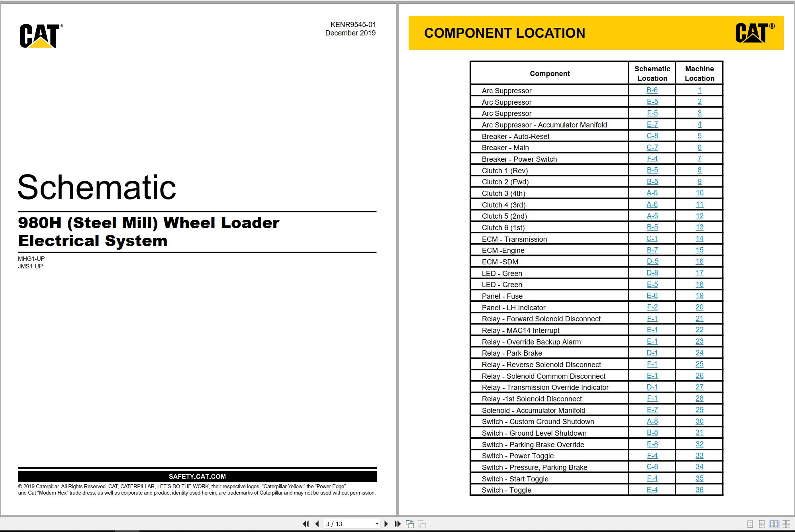
Task: Click the go back to previous view icon
Action: click(x=410, y=524)
